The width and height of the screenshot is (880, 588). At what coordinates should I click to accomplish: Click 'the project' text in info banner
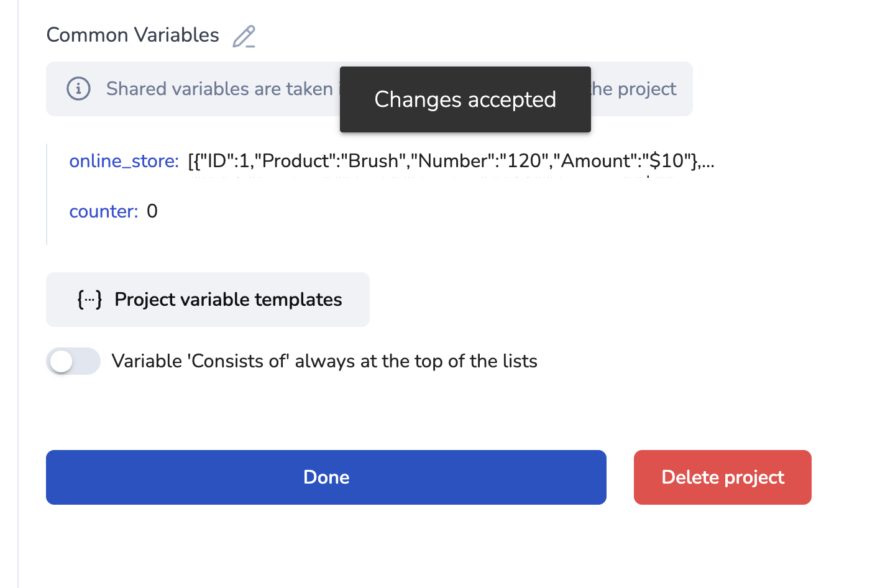[x=634, y=89]
